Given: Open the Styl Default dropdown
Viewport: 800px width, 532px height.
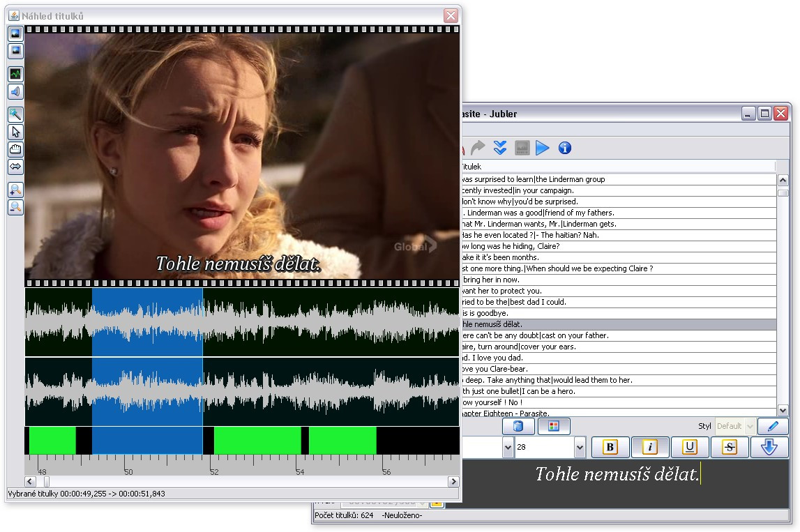Looking at the screenshot, I should pos(734,426).
